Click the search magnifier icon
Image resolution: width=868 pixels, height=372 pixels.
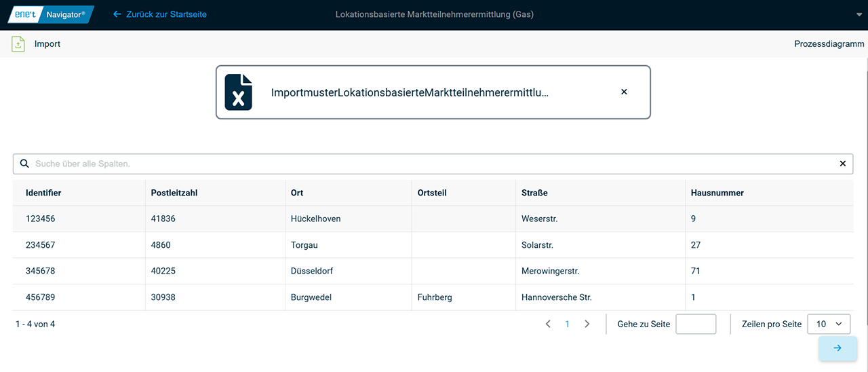(24, 164)
